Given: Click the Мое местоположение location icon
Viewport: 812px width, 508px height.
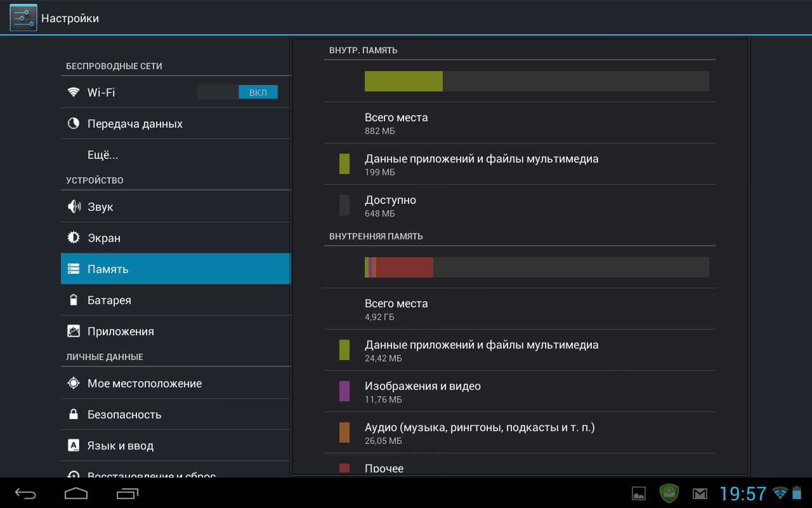Looking at the screenshot, I should [x=74, y=384].
